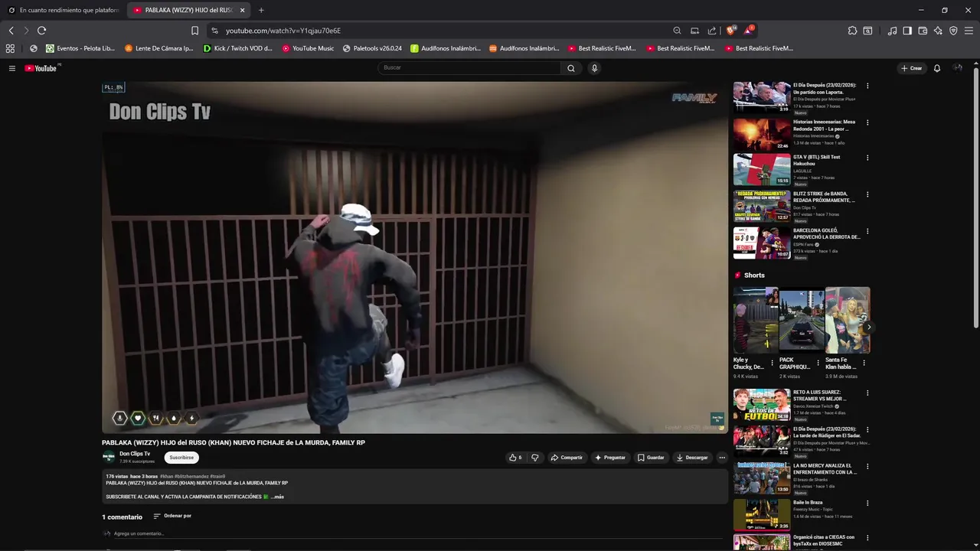Click the zoom magnifier icon in address bar

pyautogui.click(x=677, y=31)
